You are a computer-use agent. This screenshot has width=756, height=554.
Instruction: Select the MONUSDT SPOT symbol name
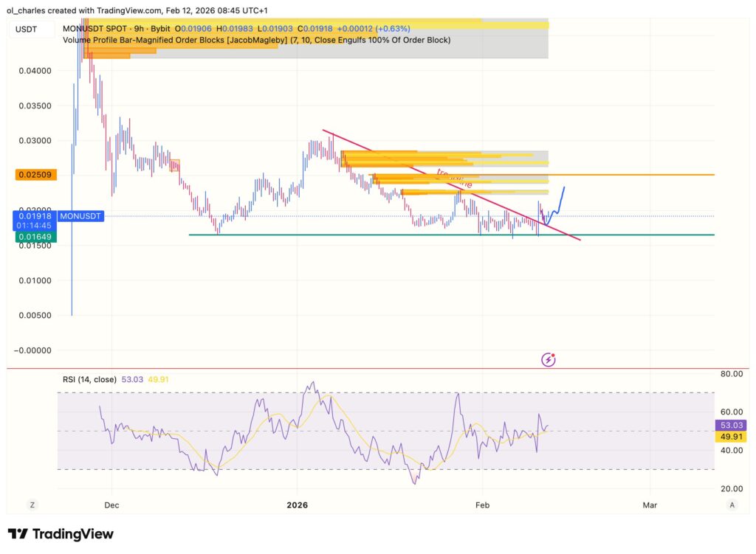point(93,28)
